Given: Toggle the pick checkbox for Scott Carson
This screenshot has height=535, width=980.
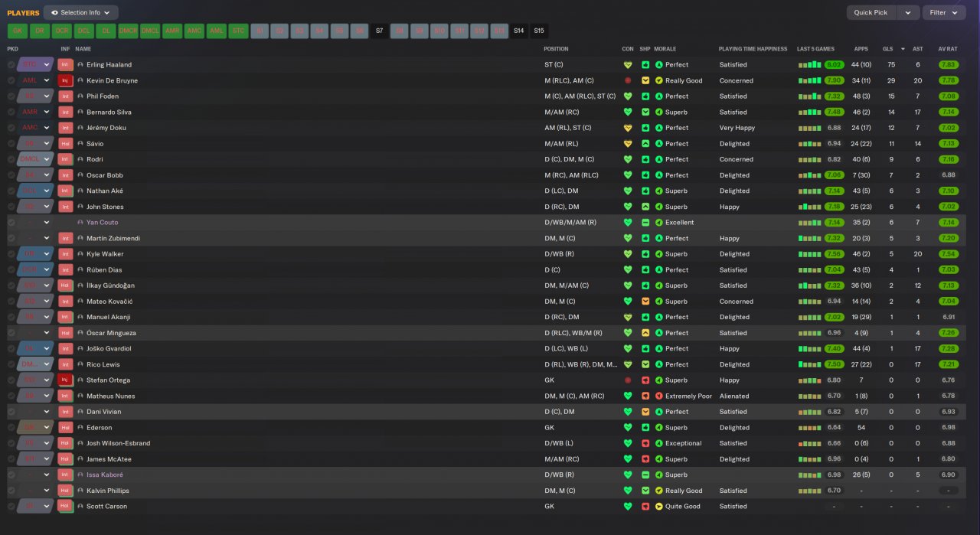Looking at the screenshot, I should point(11,506).
